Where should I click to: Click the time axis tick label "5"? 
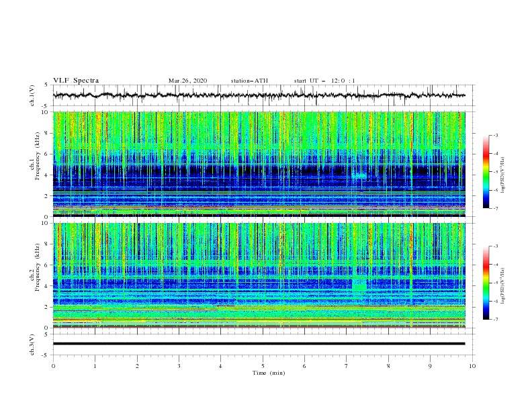263,366
